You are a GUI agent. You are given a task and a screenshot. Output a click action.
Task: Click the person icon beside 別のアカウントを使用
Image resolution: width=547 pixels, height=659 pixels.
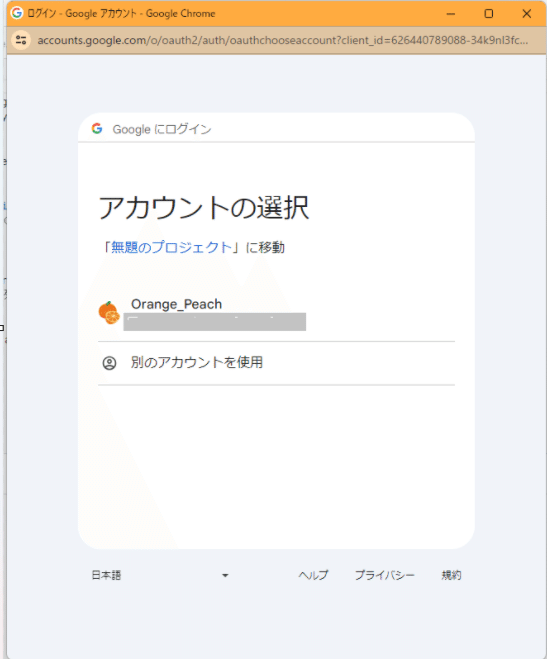(110, 363)
